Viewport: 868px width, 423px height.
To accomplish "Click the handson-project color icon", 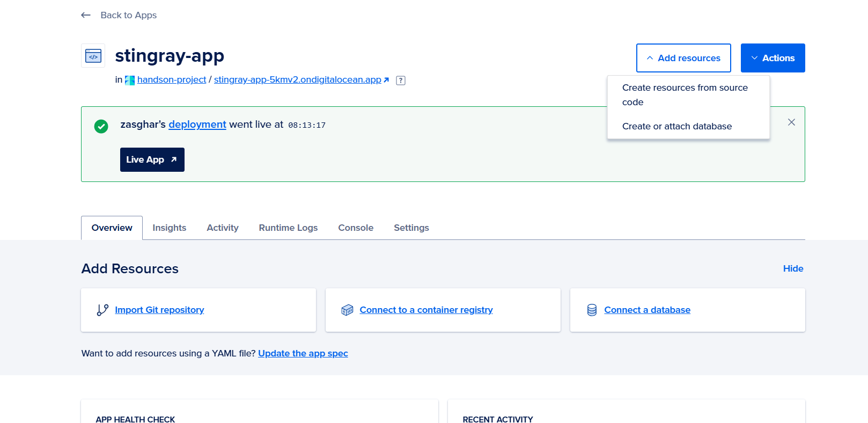I will (x=130, y=80).
